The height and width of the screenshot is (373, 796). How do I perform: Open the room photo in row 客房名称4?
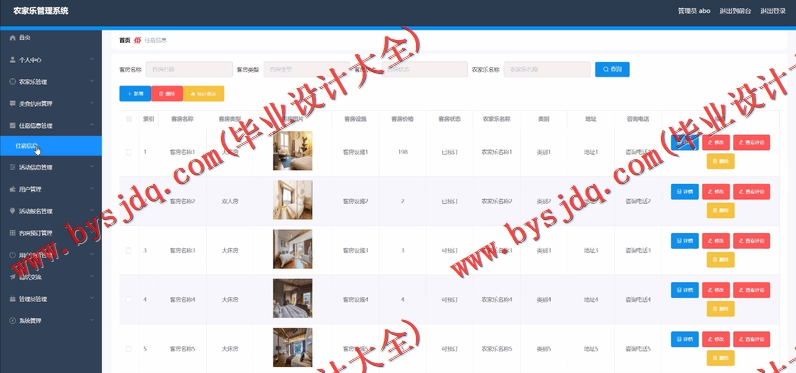click(292, 298)
